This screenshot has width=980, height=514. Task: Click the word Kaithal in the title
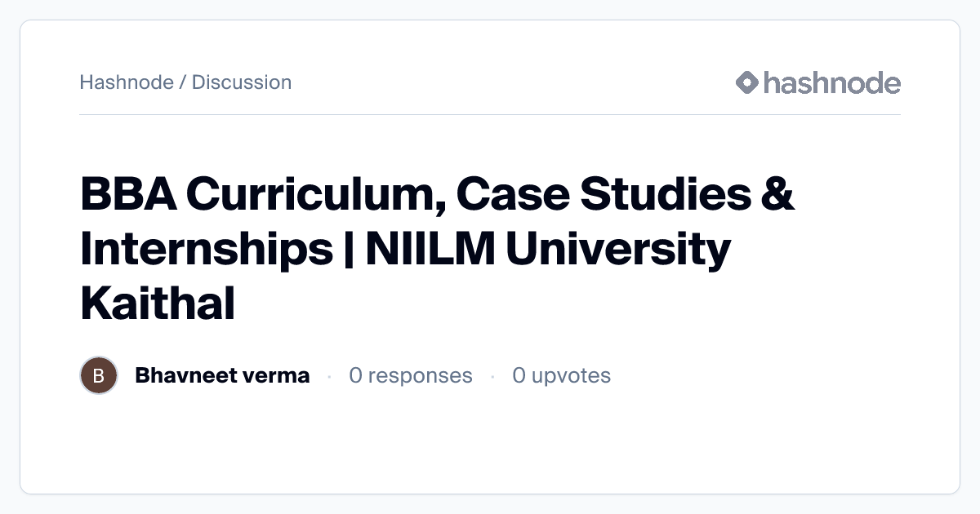point(158,303)
